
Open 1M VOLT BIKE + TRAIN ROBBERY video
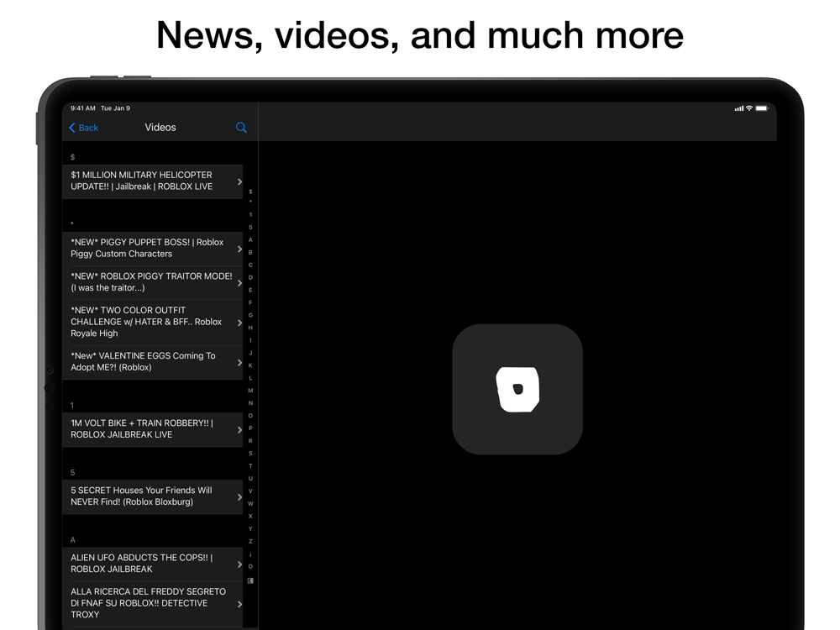pos(153,429)
